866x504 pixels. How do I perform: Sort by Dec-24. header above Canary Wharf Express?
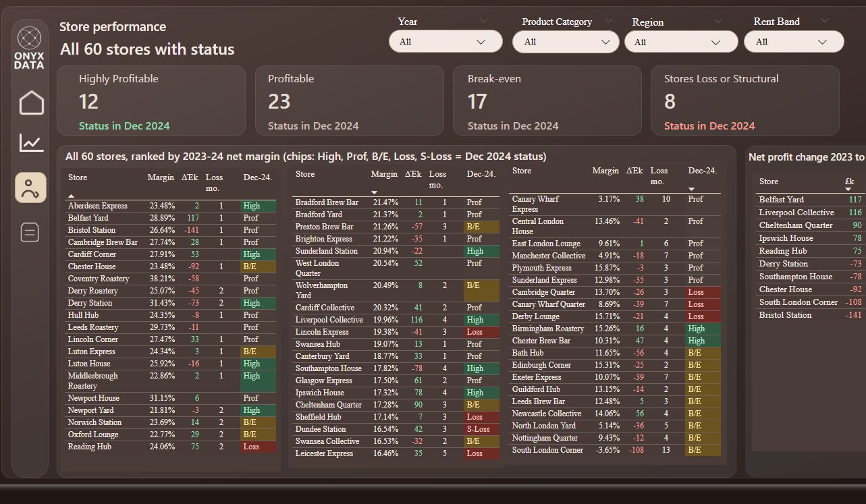[703, 171]
